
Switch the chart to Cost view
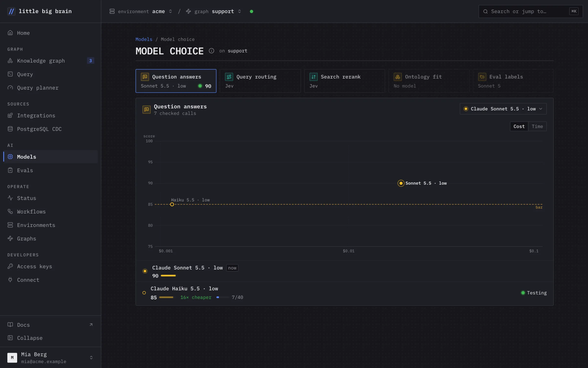(519, 126)
